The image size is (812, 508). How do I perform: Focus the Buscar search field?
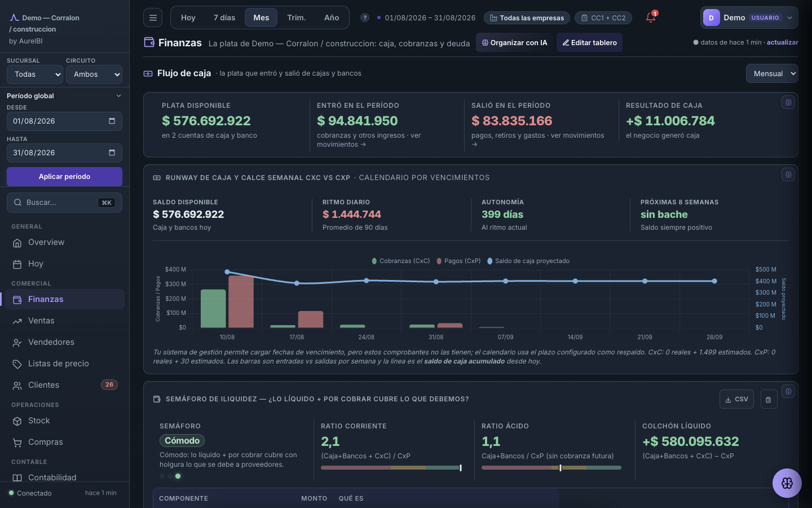[64, 203]
